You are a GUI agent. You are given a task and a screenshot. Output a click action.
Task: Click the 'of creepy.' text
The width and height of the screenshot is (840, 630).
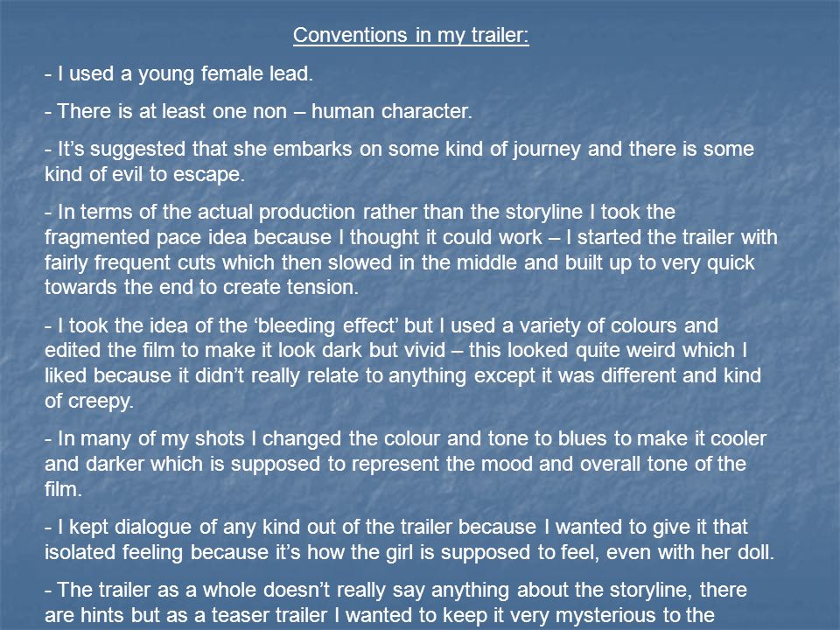89,401
